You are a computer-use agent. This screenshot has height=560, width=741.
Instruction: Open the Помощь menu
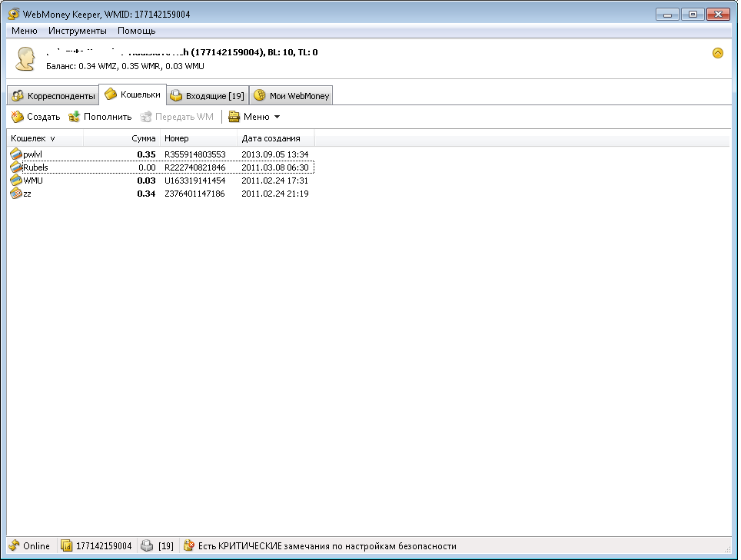[x=137, y=31]
